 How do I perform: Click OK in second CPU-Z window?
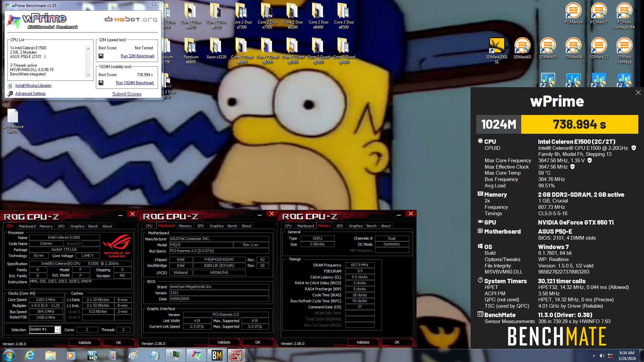(x=258, y=342)
